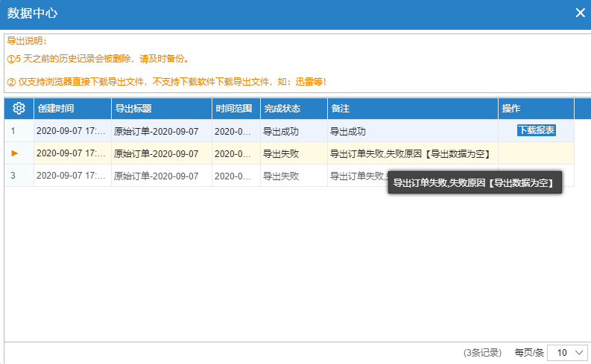Viewport: 591px width, 364px height.
Task: Click row 3 creation time cell
Action: (72, 176)
